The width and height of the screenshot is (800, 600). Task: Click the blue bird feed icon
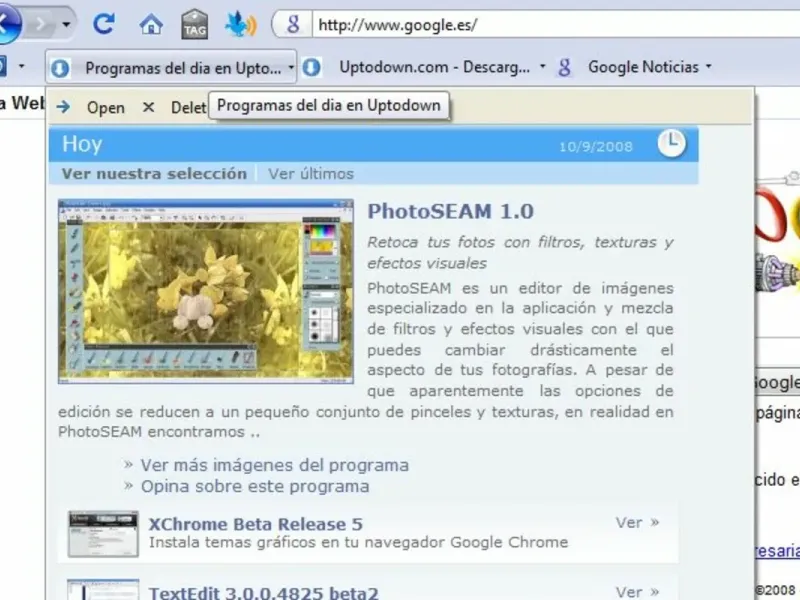point(240,24)
